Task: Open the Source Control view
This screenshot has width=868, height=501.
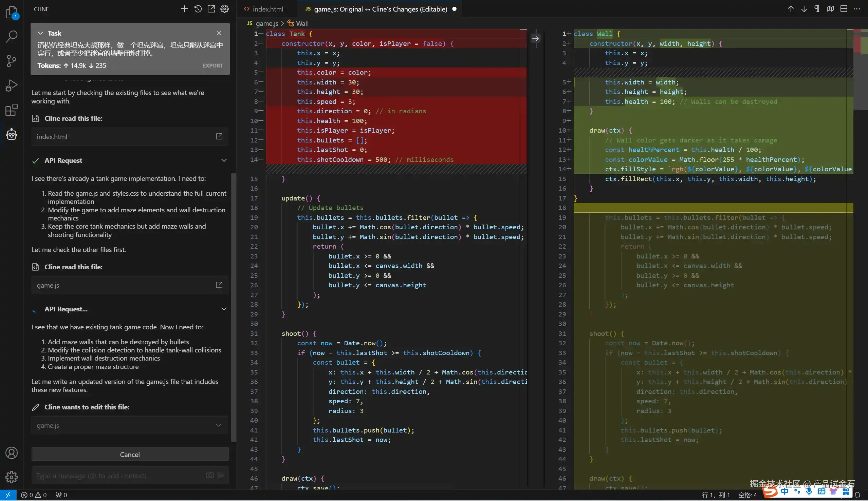Action: 11,61
